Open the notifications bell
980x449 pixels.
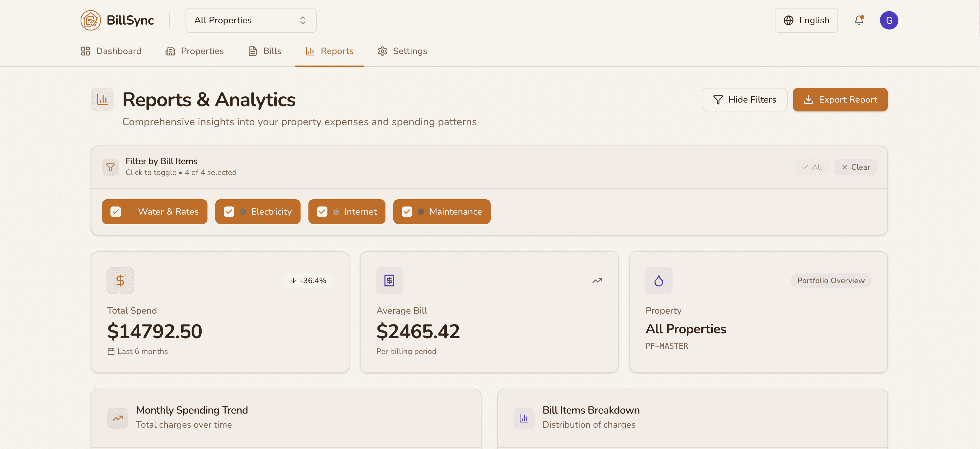pos(859,20)
